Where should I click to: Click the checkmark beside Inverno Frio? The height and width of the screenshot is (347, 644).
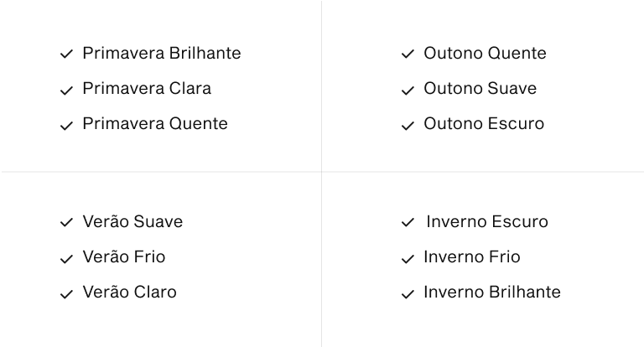[408, 259]
